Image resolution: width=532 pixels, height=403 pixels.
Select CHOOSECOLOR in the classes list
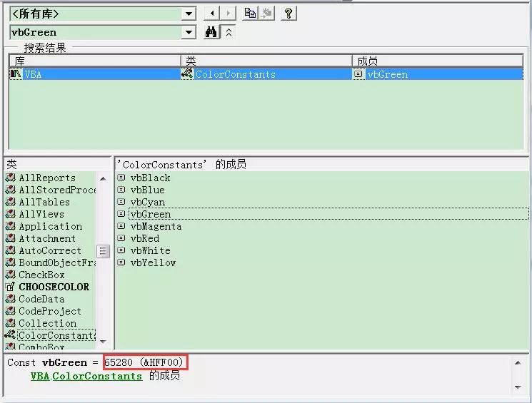click(54, 287)
